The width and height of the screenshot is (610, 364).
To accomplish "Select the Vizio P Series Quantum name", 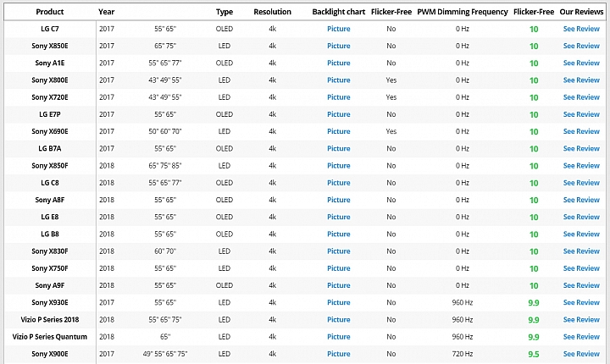I will [x=50, y=337].
